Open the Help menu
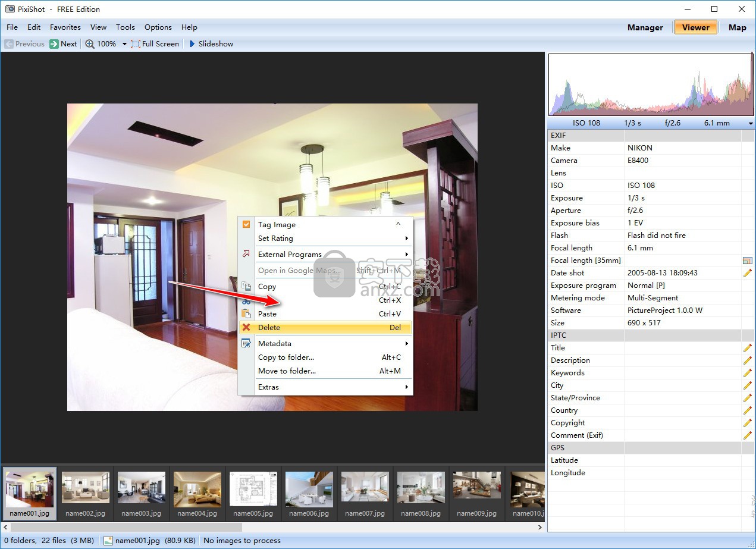The width and height of the screenshot is (756, 549). [189, 27]
